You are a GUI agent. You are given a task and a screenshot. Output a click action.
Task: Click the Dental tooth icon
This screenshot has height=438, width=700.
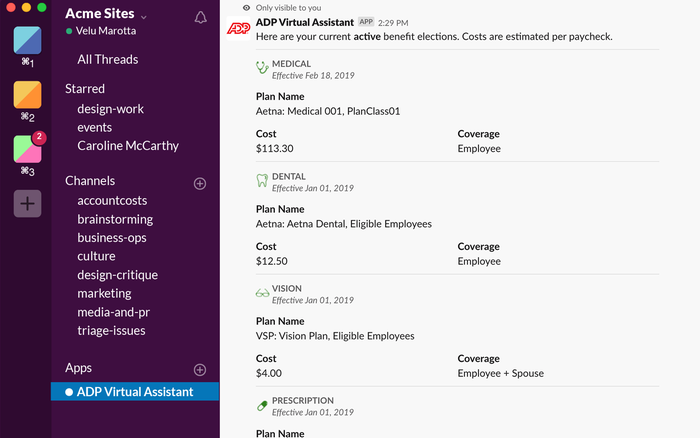coord(262,180)
